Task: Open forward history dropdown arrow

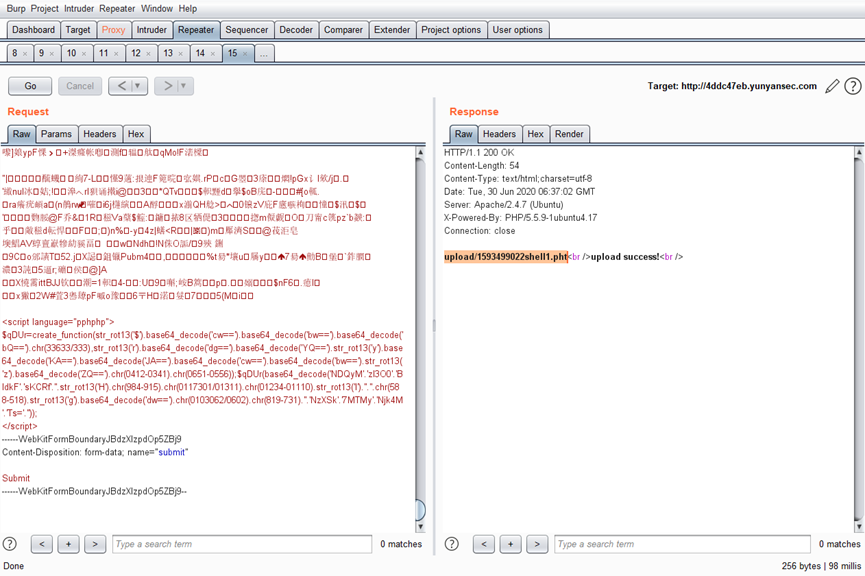Action: tap(184, 86)
